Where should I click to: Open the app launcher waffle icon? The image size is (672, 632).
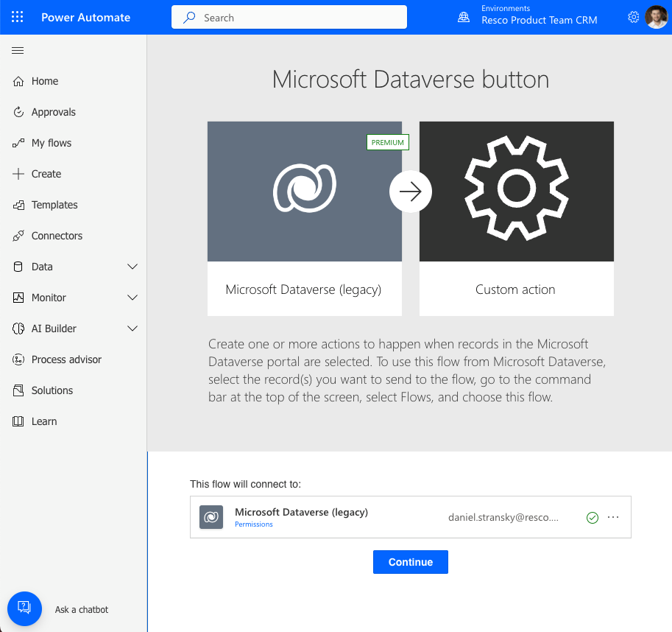point(18,17)
